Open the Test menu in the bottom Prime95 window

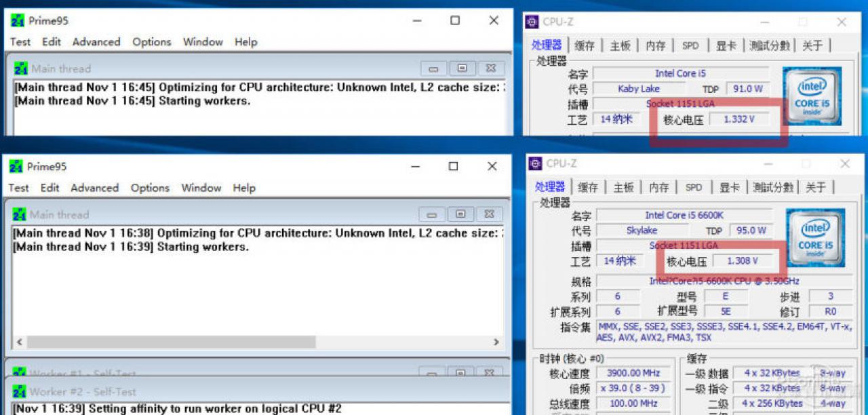[19, 188]
